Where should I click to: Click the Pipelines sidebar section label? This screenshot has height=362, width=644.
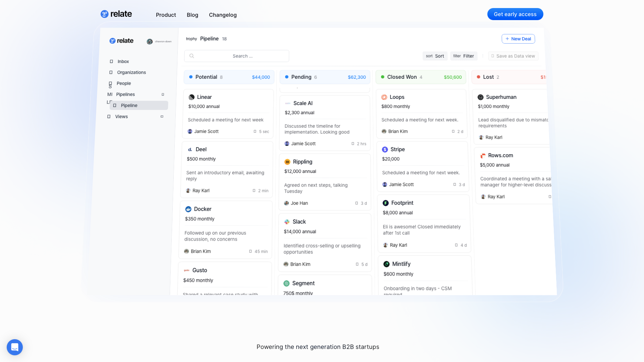pyautogui.click(x=125, y=95)
